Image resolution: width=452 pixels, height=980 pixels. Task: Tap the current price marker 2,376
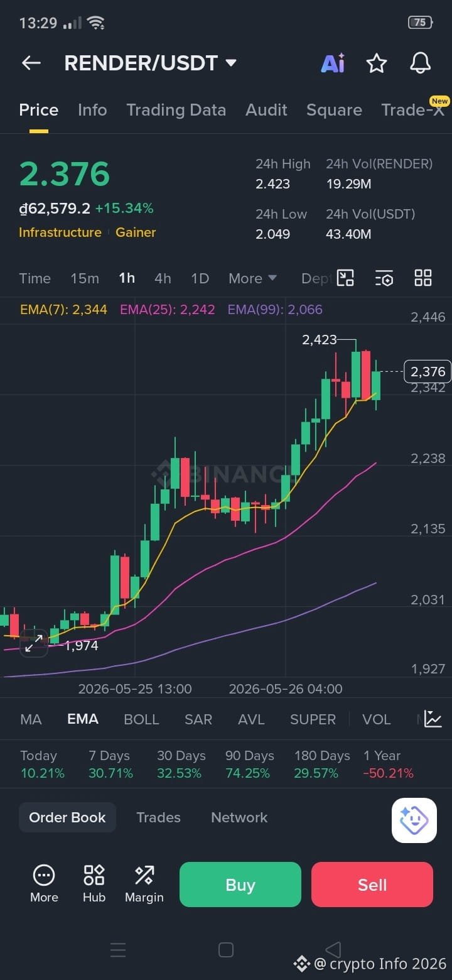click(428, 372)
